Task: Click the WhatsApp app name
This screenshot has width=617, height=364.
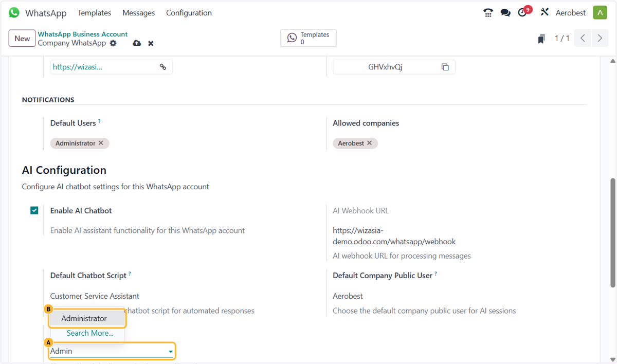Action: click(x=46, y=13)
